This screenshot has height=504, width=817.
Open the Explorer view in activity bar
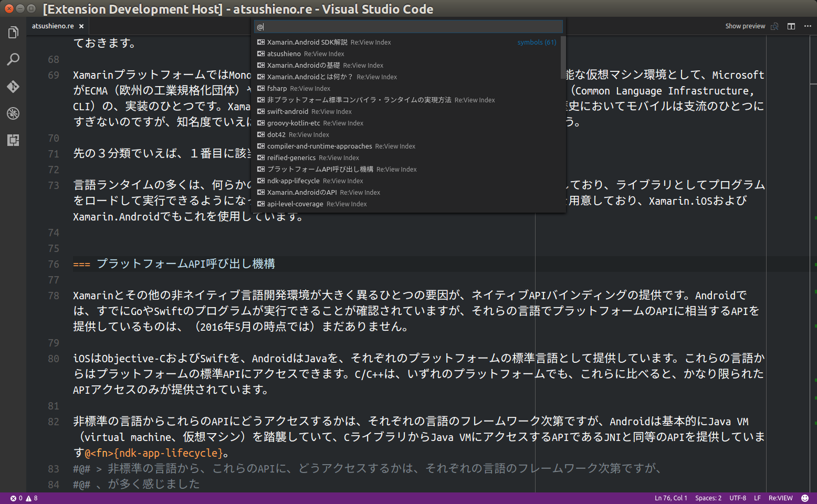[13, 33]
